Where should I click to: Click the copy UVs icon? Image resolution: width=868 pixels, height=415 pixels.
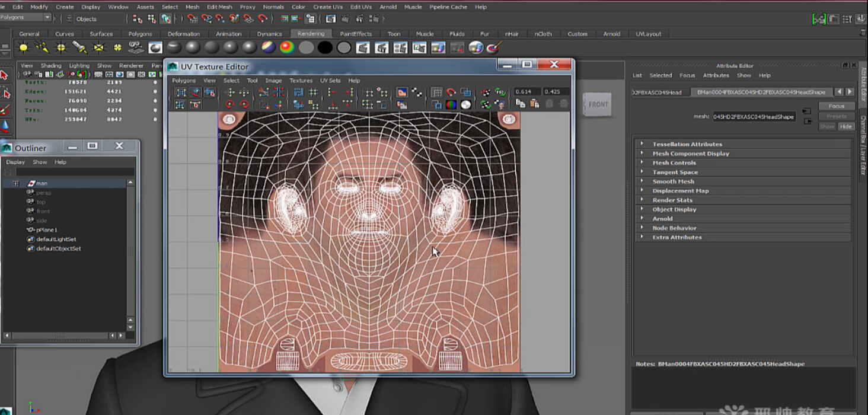(x=520, y=104)
